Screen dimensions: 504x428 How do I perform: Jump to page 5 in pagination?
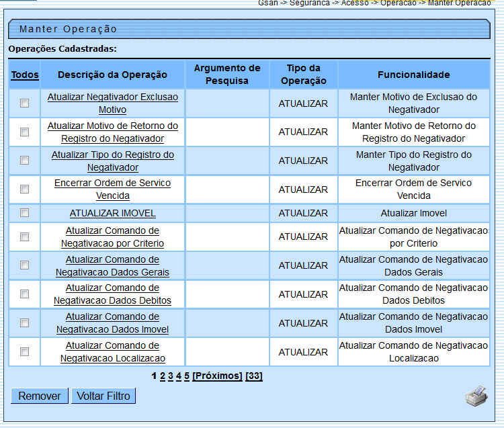[187, 376]
